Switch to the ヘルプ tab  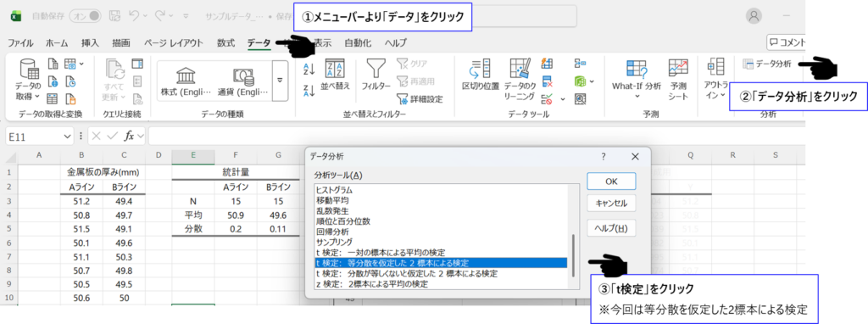(396, 42)
